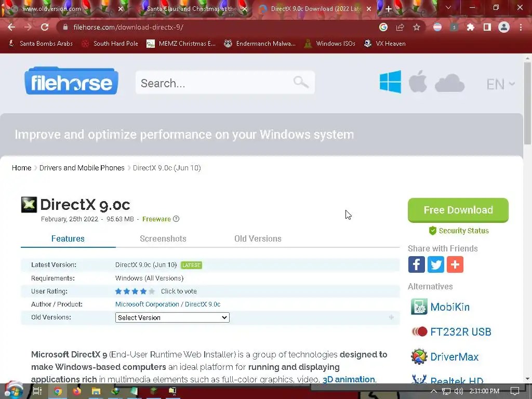The image size is (532, 399).
Task: Select the cloud web apps icon
Action: click(449, 84)
